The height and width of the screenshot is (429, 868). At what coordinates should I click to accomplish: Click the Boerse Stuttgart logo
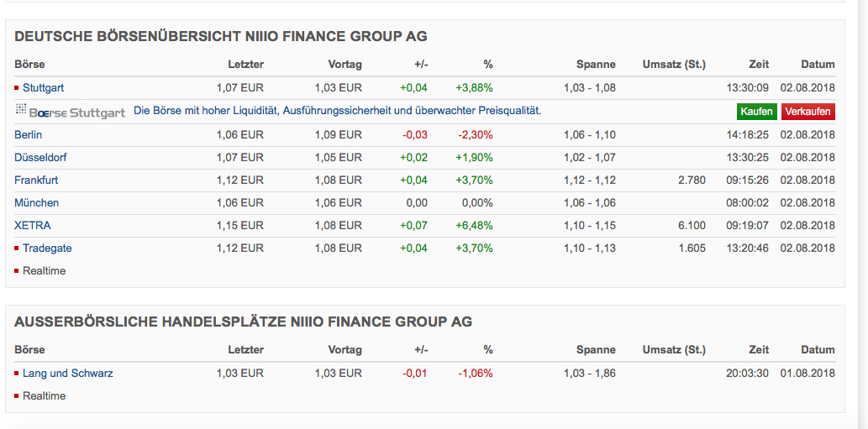pyautogui.click(x=71, y=112)
